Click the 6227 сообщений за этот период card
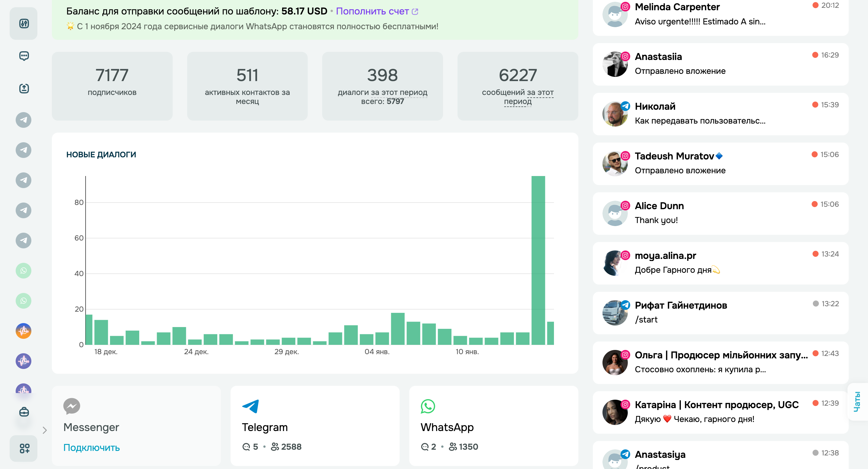Viewport: 868px width, 469px height. (x=517, y=86)
